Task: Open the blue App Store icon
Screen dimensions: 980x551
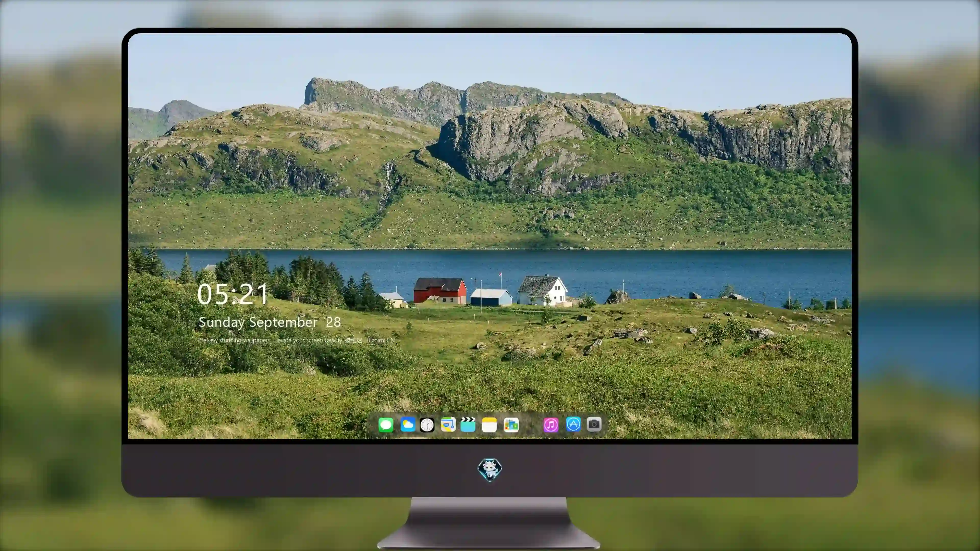Action: coord(573,424)
